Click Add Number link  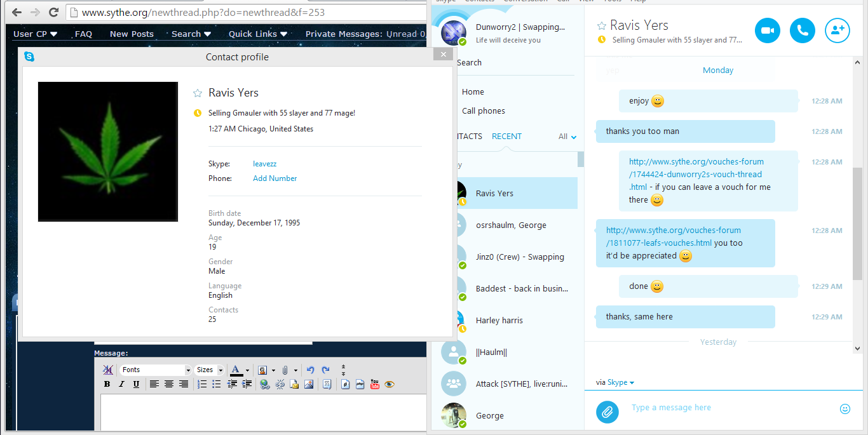pyautogui.click(x=275, y=178)
